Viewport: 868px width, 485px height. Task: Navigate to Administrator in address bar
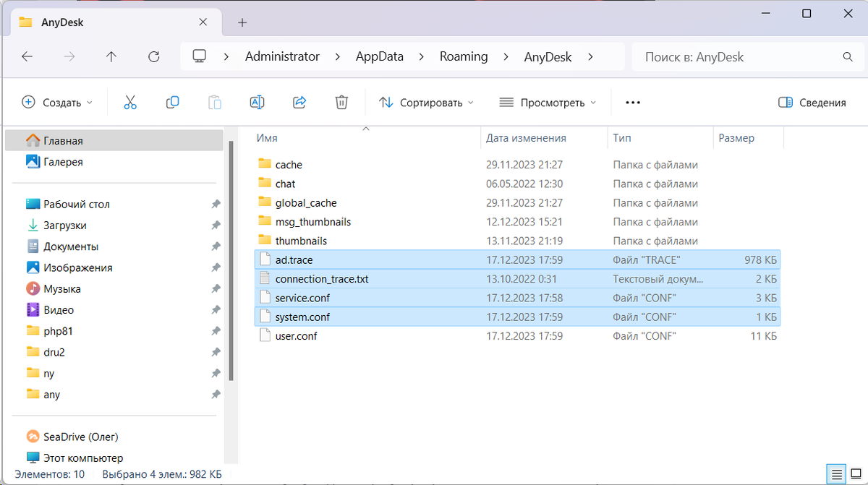[x=282, y=56]
